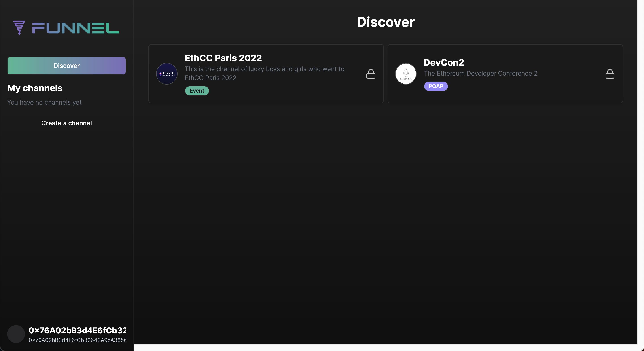Open the EthCC Paris 2022 channel avatar
Viewport: 644px width, 351px height.
pos(167,74)
